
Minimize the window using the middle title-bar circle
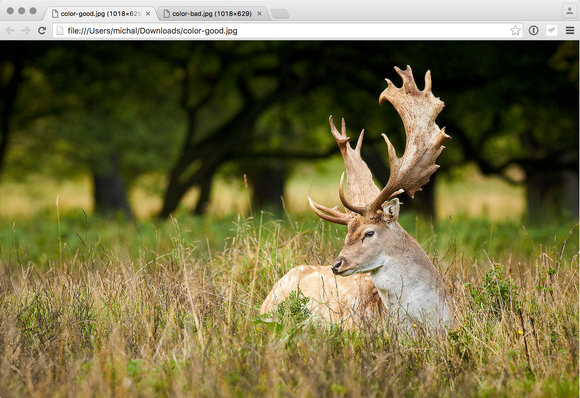(22, 11)
